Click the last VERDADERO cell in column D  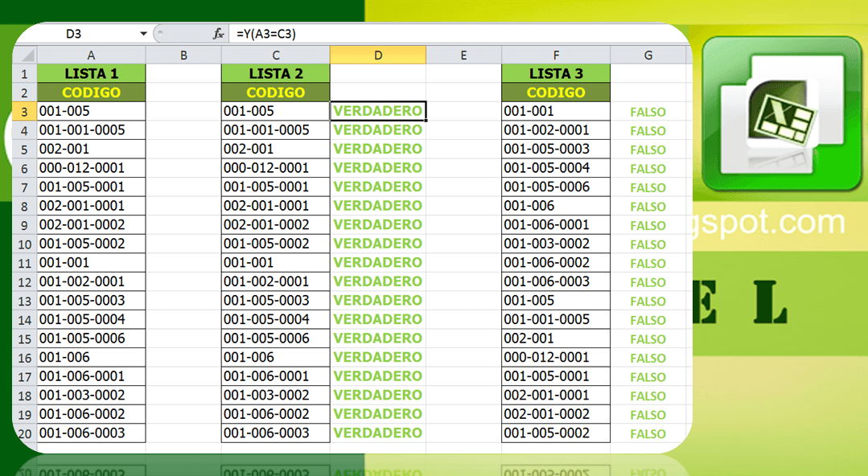(x=377, y=433)
